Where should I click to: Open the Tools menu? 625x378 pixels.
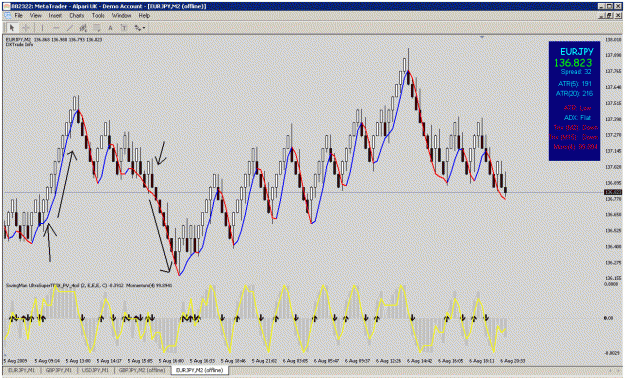click(x=98, y=16)
